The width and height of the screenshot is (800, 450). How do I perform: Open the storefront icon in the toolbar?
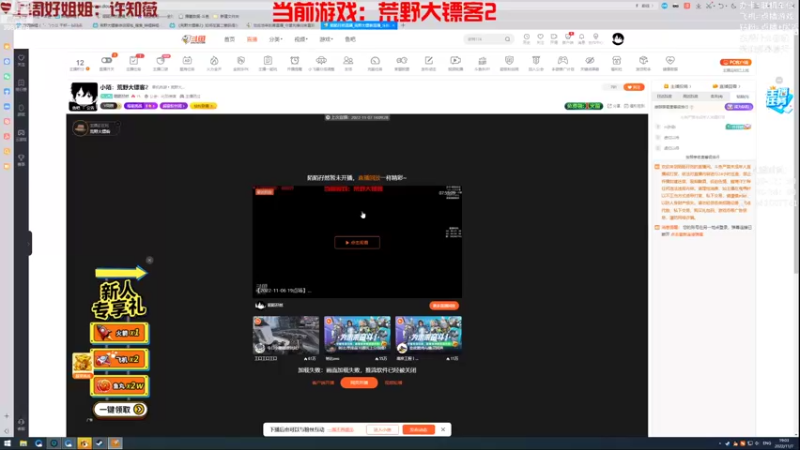pos(616,61)
